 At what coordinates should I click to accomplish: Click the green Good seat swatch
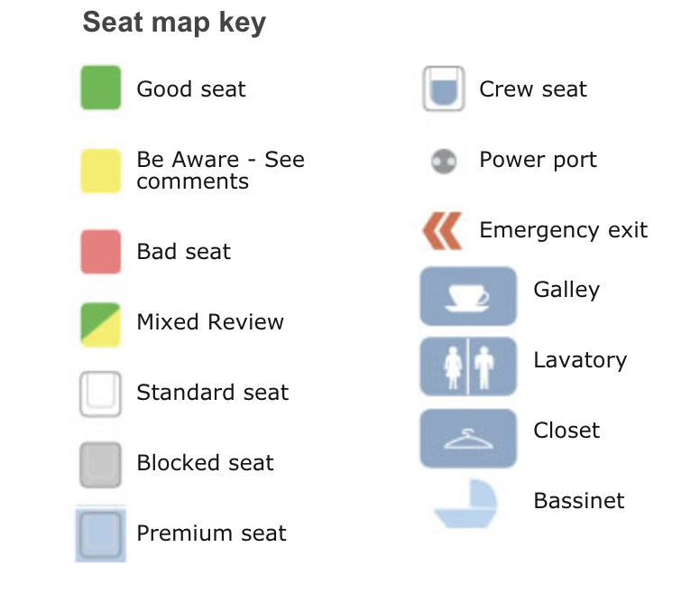pos(100,88)
